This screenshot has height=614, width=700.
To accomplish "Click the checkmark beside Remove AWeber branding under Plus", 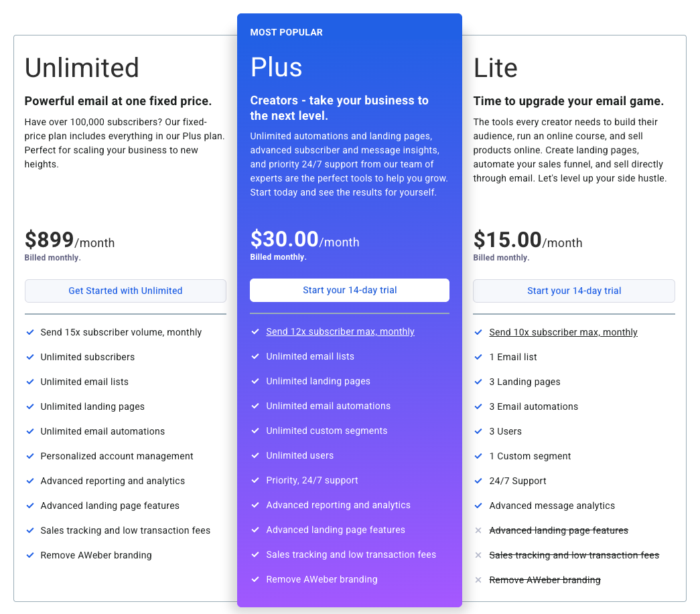I will (255, 579).
